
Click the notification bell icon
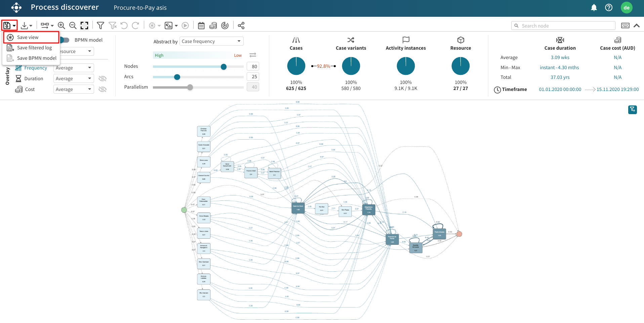(x=594, y=8)
